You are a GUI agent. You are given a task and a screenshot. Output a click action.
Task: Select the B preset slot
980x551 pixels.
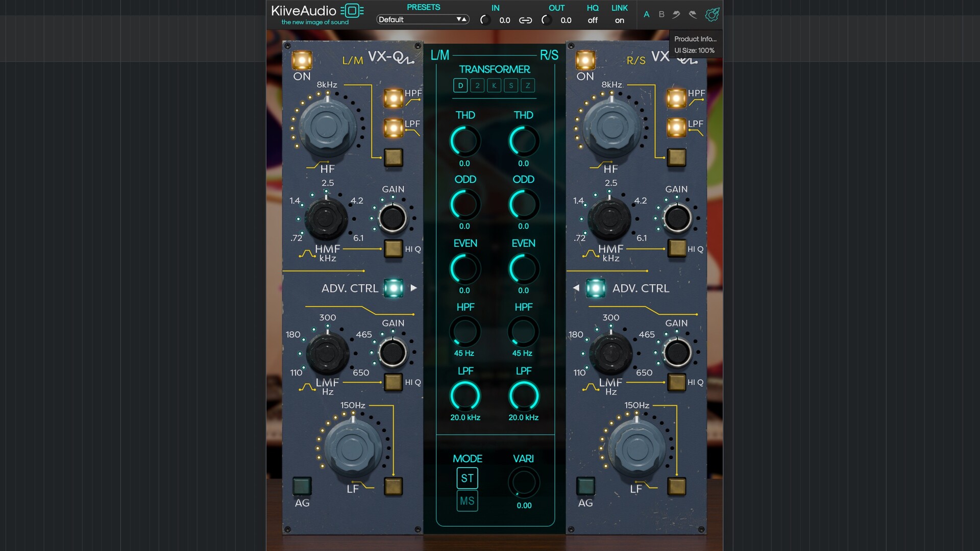pyautogui.click(x=661, y=14)
